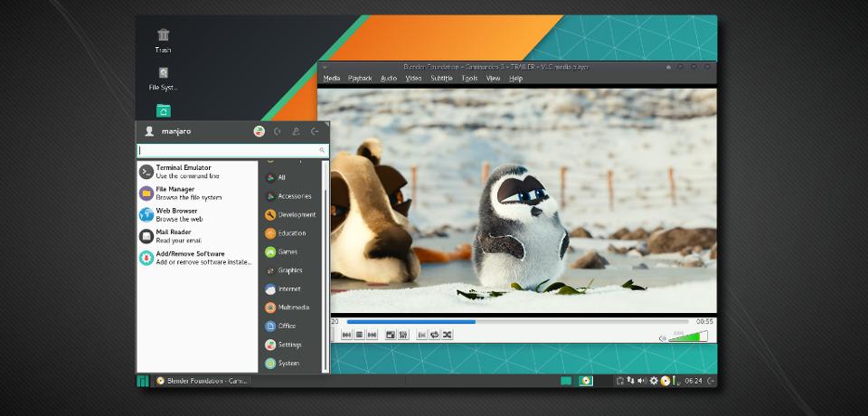This screenshot has height=416, width=868.
Task: Select the Education category
Action: click(290, 233)
